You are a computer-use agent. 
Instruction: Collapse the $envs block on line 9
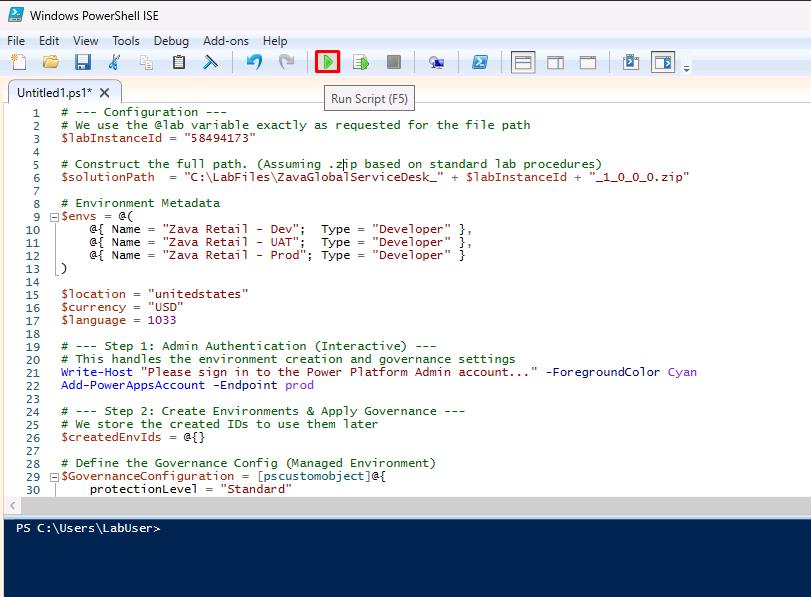click(54, 217)
